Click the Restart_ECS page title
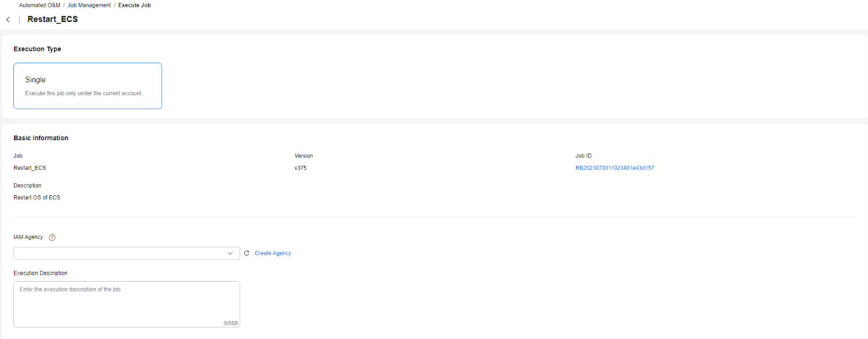The width and height of the screenshot is (868, 339). 53,19
